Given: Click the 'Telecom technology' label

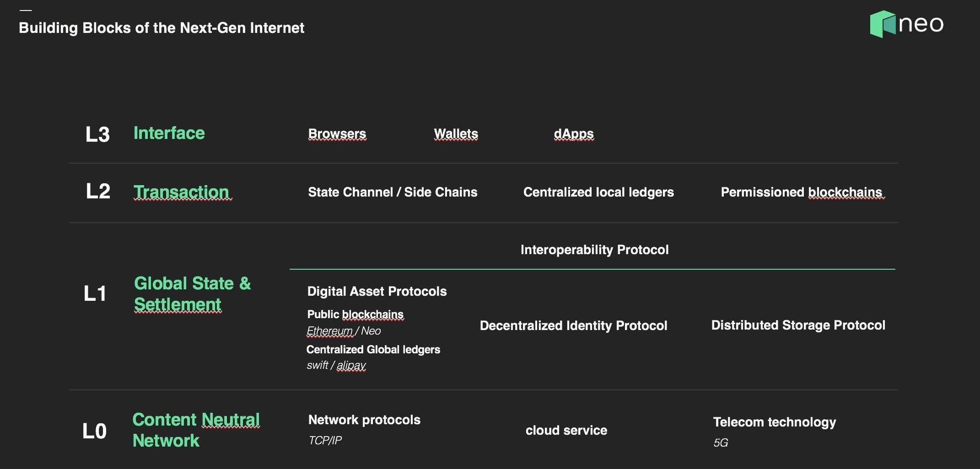Looking at the screenshot, I should pyautogui.click(x=774, y=422).
